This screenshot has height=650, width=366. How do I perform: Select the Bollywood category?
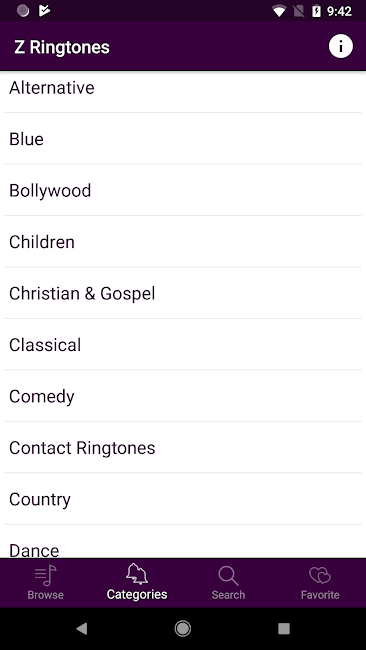(183, 190)
